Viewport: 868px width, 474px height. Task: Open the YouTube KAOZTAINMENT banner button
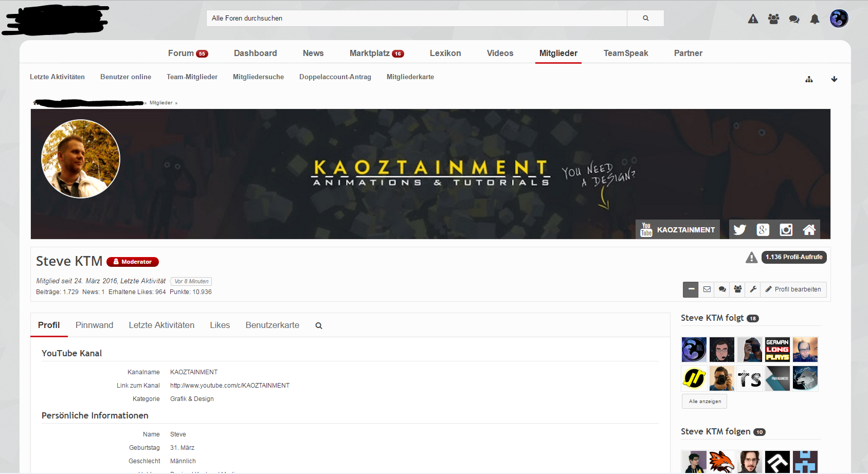[x=678, y=229]
